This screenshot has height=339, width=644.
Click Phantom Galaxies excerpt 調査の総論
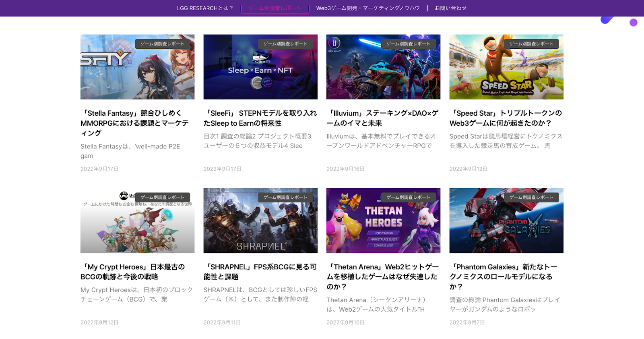(505, 305)
